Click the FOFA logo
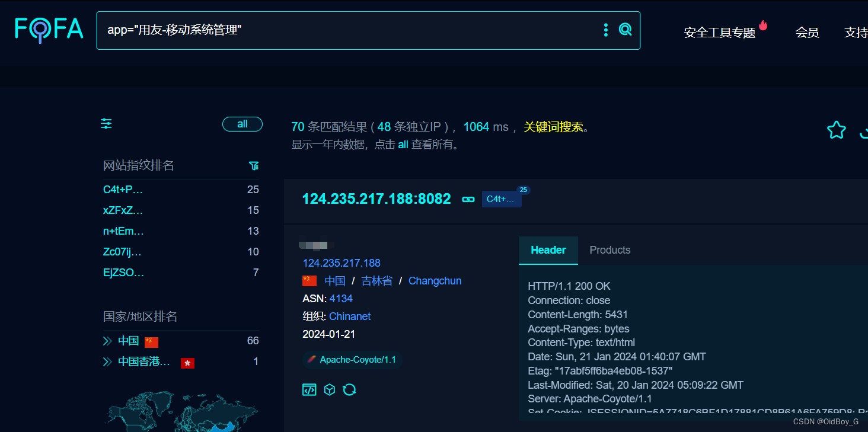The width and height of the screenshot is (868, 432). pos(49,28)
